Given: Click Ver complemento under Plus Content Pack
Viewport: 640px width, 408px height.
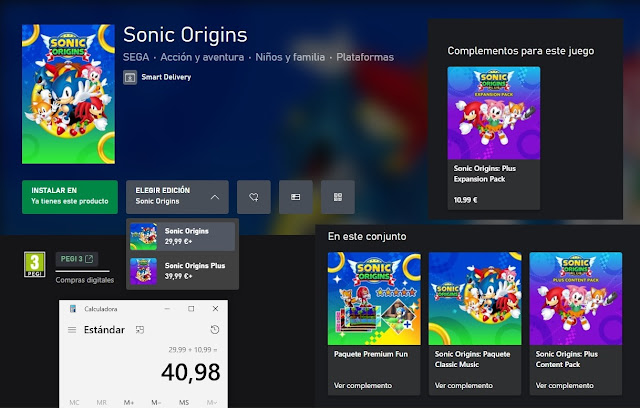Looking at the screenshot, I should 564,386.
